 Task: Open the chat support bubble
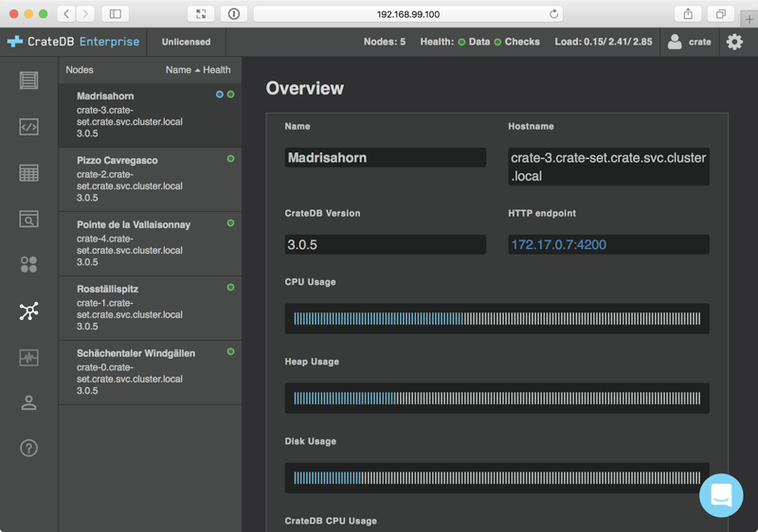coord(721,495)
